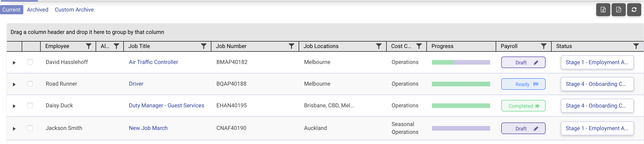Click job number BMAP40182
Viewport: 644px width, 144px height.
[232, 62]
